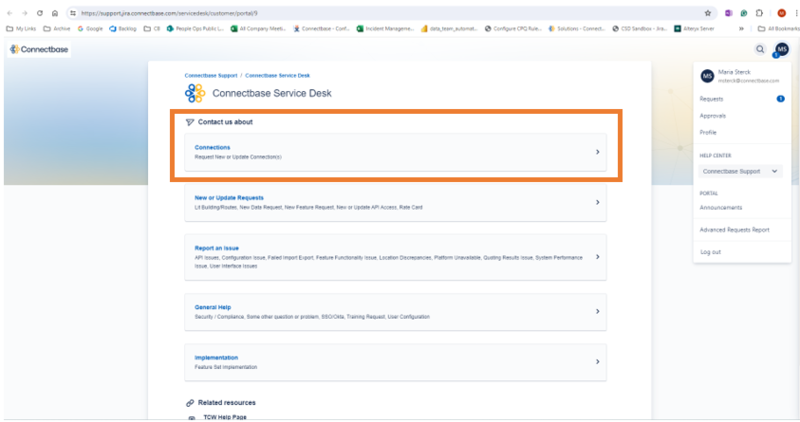Open the General Help category chevron
The image size is (800, 422).
(x=597, y=311)
